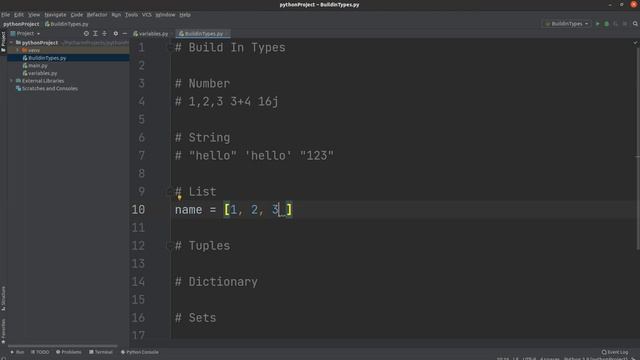Toggle the Project tool window side tab
The height and width of the screenshot is (360, 640).
3,42
